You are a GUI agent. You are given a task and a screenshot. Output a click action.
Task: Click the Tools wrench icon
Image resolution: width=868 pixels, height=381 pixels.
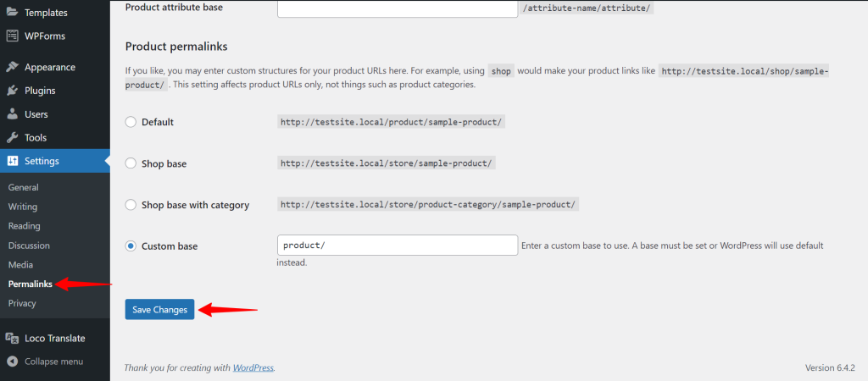click(12, 138)
